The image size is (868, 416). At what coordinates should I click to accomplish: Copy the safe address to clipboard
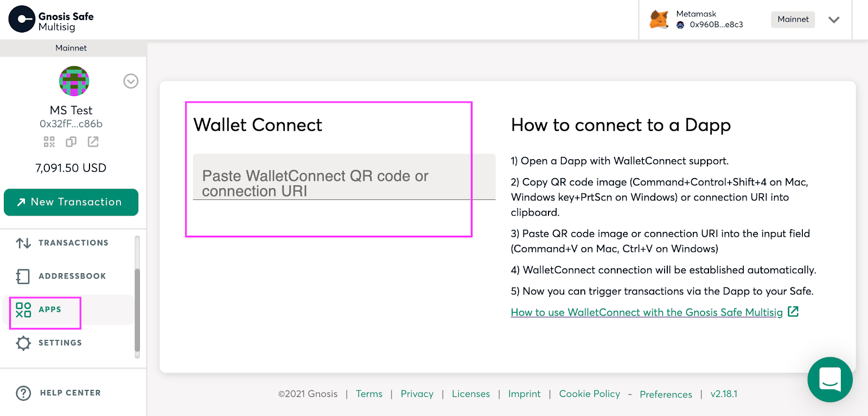[x=71, y=142]
